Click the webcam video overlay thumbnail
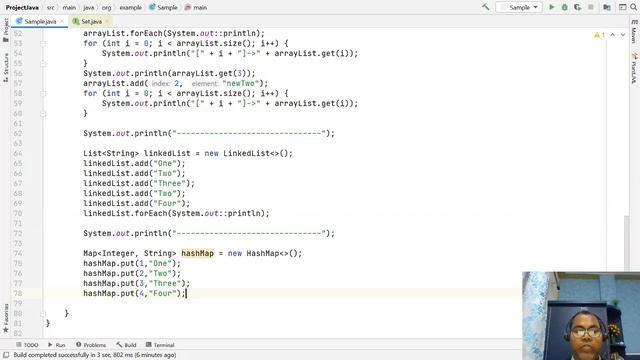The width and height of the screenshot is (640, 360). tap(581, 316)
